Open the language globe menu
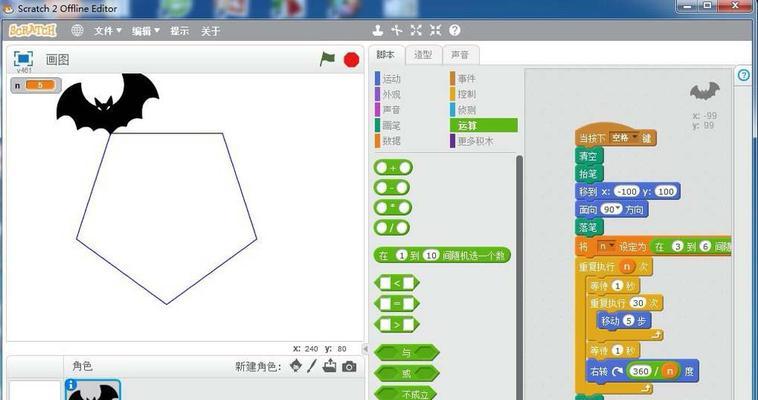Screen dimensions: 758x400 coord(77,30)
